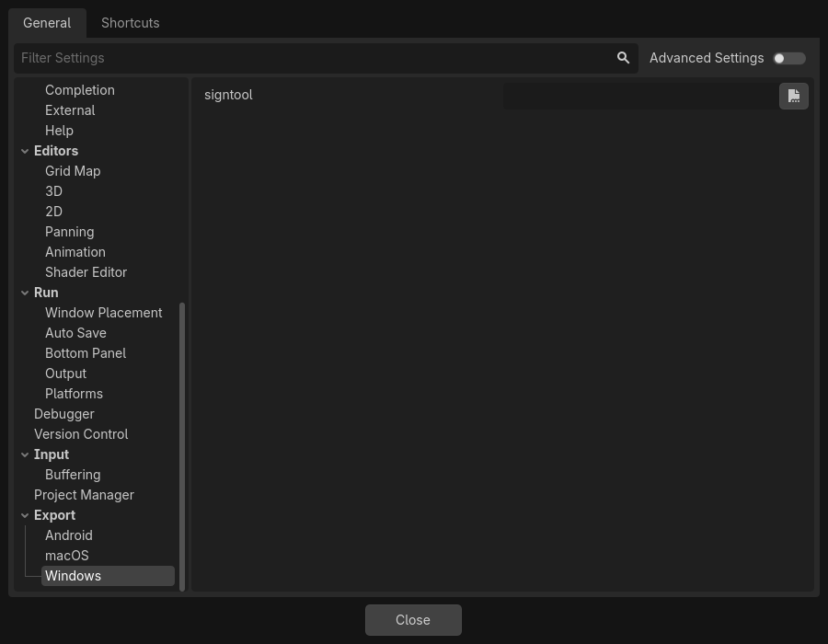
Task: Select the Auto Save run setting
Action: 75,332
